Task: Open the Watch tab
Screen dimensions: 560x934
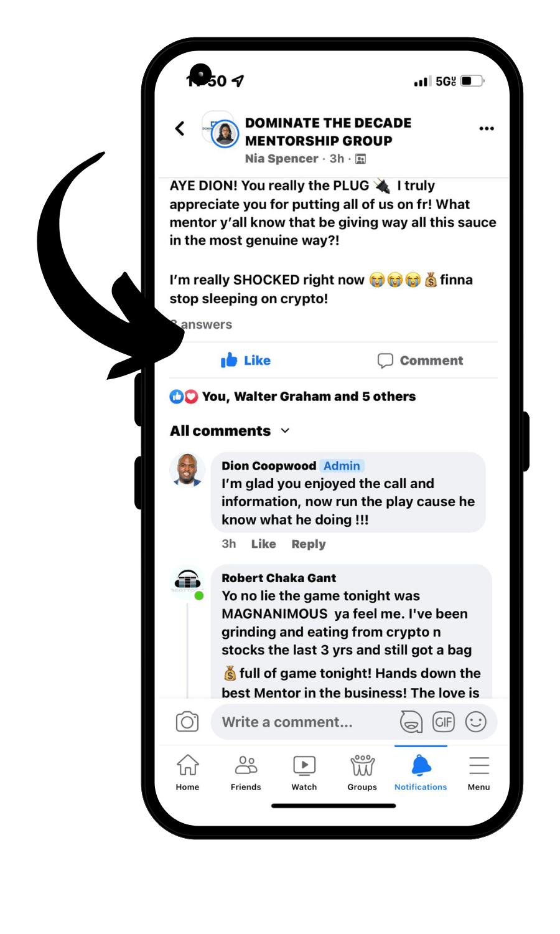Action: 304,772
